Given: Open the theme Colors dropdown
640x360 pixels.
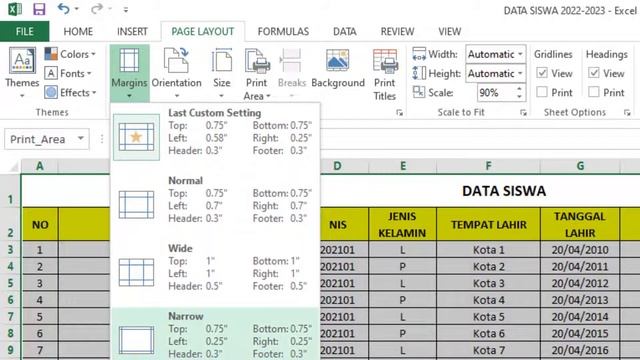Looking at the screenshot, I should click(x=70, y=54).
